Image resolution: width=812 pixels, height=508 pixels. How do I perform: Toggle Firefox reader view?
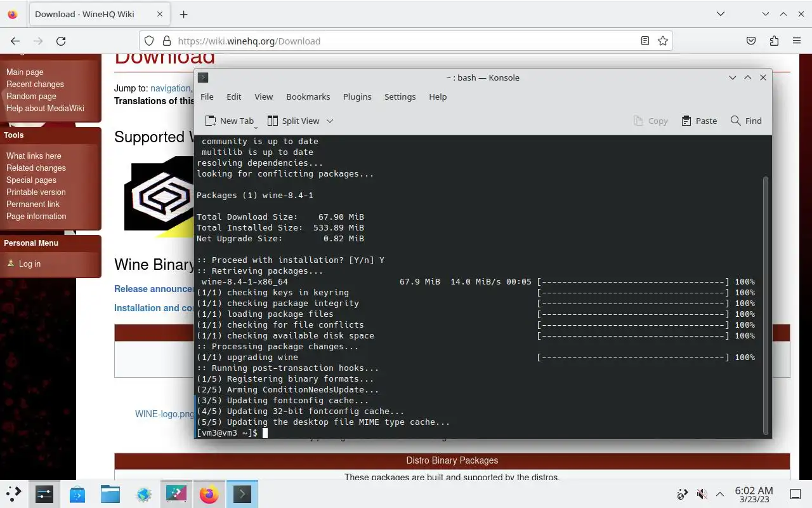pos(645,41)
